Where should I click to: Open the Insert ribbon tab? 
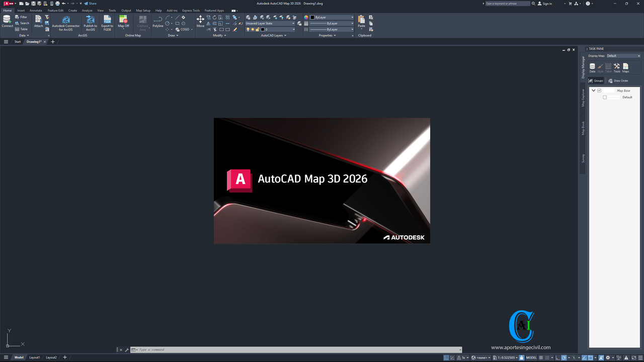point(21,10)
